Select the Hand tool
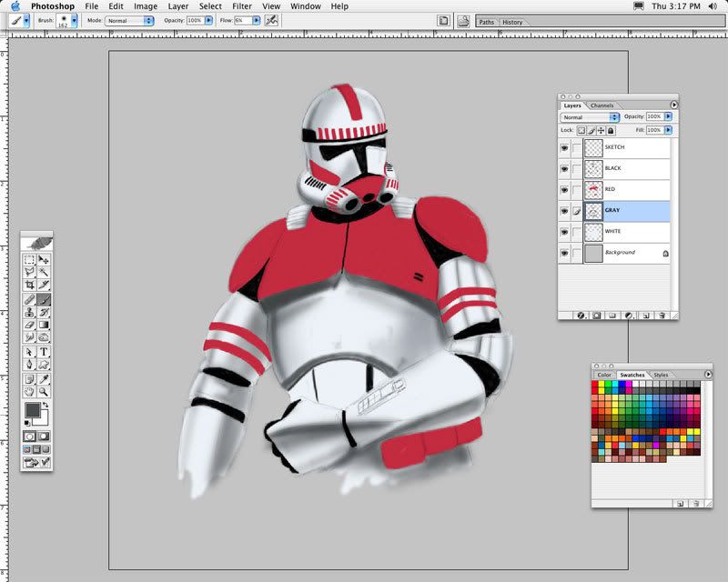The image size is (728, 582). pyautogui.click(x=30, y=392)
